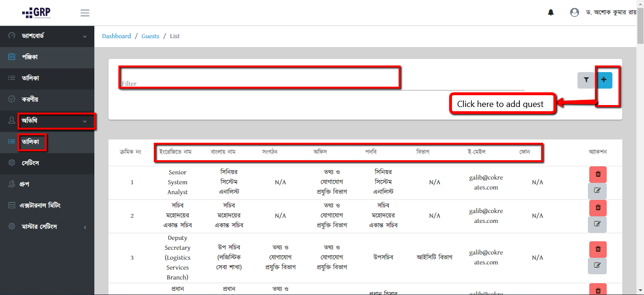The image size is (644, 295).
Task: Click the পঞ্জিকা calendar icon
Action: (12, 57)
